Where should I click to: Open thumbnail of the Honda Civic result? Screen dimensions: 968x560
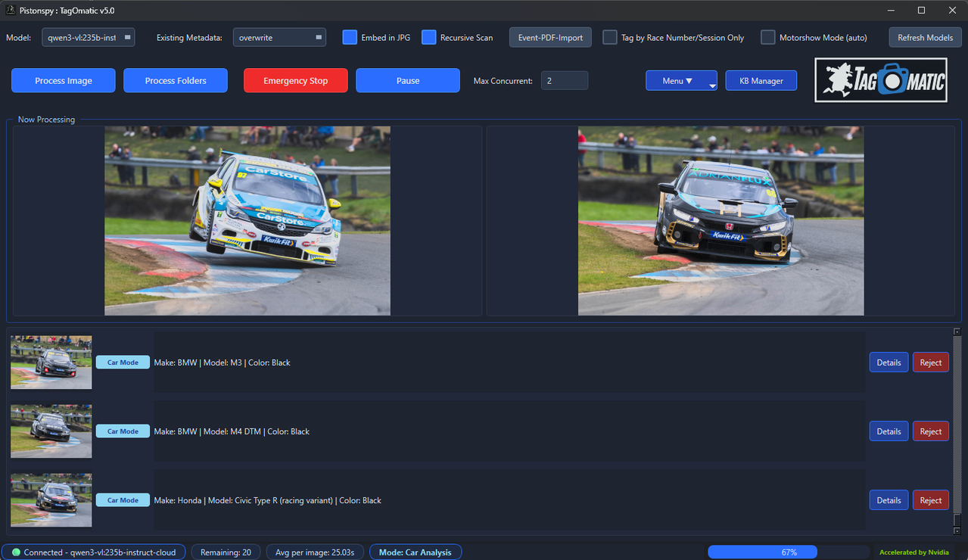tap(51, 500)
